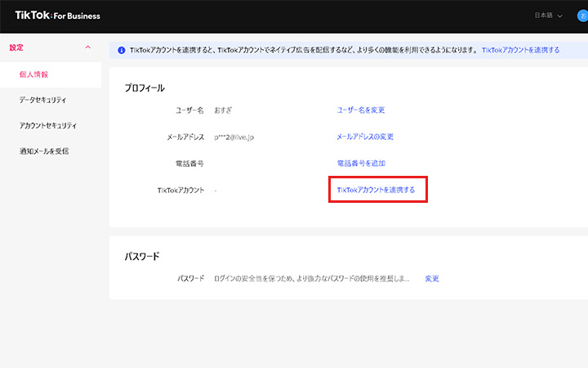Open データセキュリティ in the sidebar

click(42, 100)
